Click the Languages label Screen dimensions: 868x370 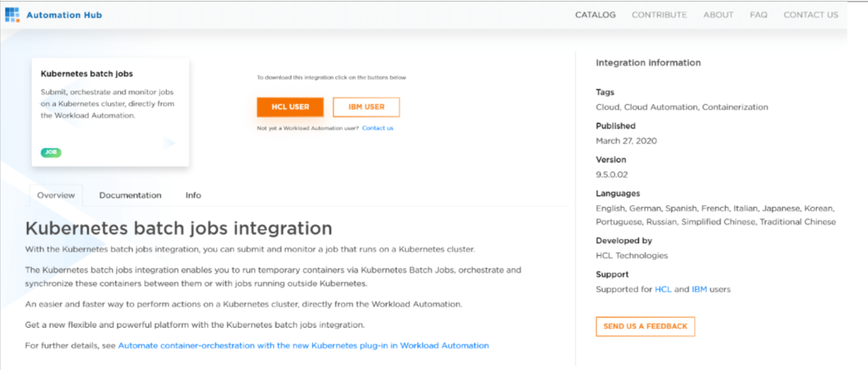tap(618, 193)
